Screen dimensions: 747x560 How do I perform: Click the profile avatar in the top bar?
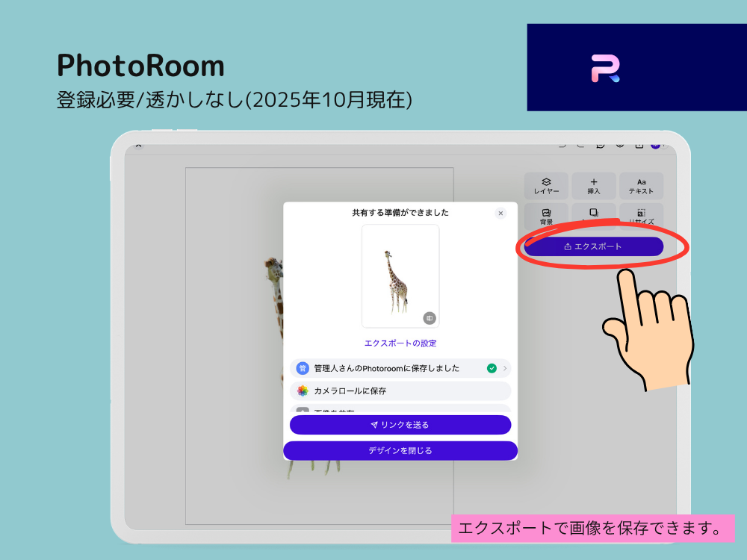[655, 146]
